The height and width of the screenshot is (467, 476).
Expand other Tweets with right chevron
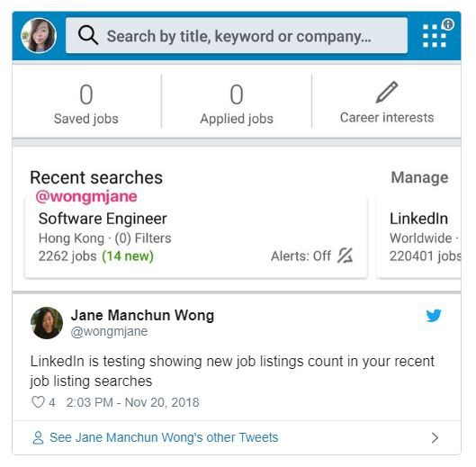435,438
